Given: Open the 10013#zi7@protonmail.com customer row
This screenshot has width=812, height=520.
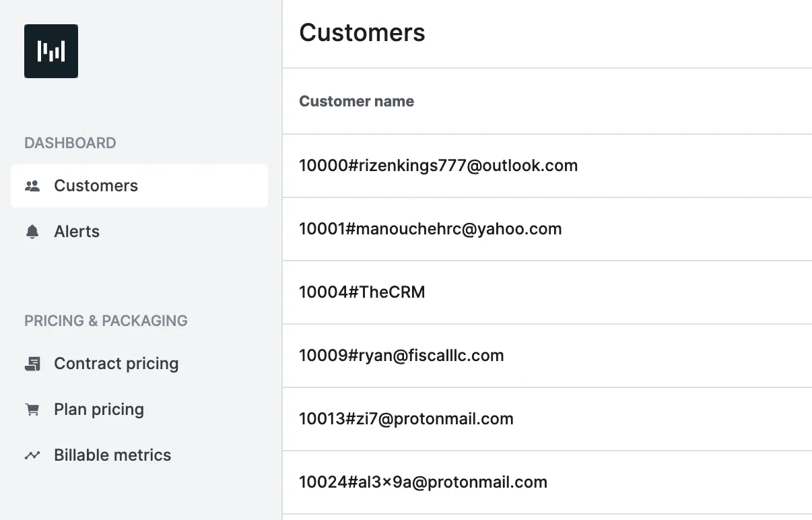Looking at the screenshot, I should 406,419.
